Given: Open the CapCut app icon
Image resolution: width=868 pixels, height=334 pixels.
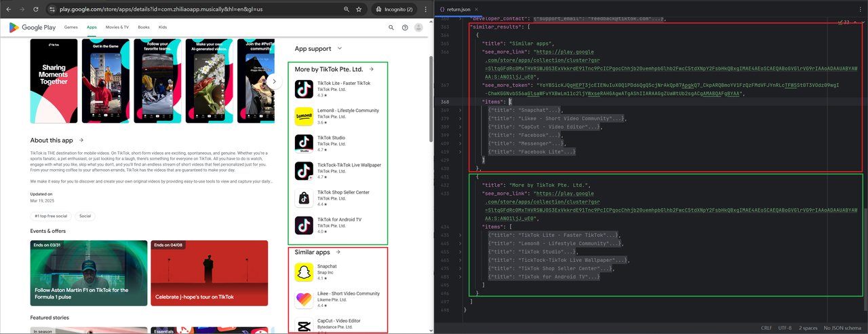Looking at the screenshot, I should point(304,325).
